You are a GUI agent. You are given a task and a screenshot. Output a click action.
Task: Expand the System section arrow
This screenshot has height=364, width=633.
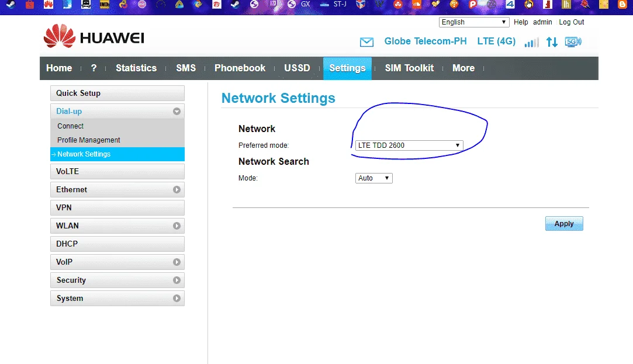pyautogui.click(x=177, y=298)
